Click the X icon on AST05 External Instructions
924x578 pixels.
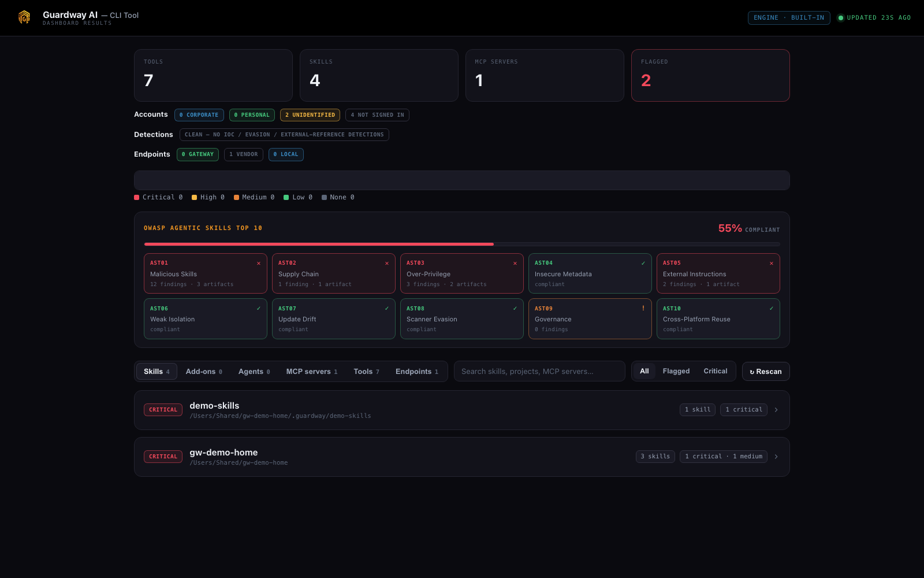[772, 263]
